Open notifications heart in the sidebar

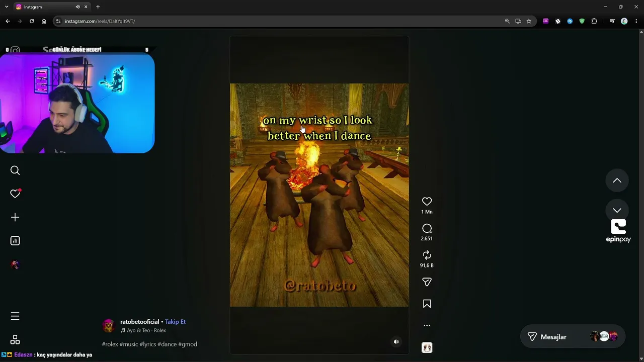coord(15,194)
